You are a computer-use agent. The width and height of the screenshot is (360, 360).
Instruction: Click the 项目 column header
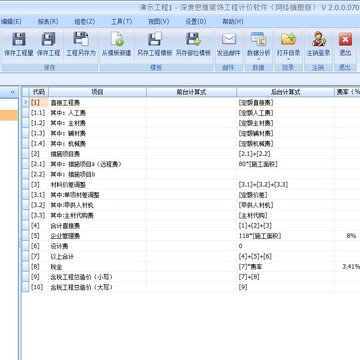(x=97, y=92)
